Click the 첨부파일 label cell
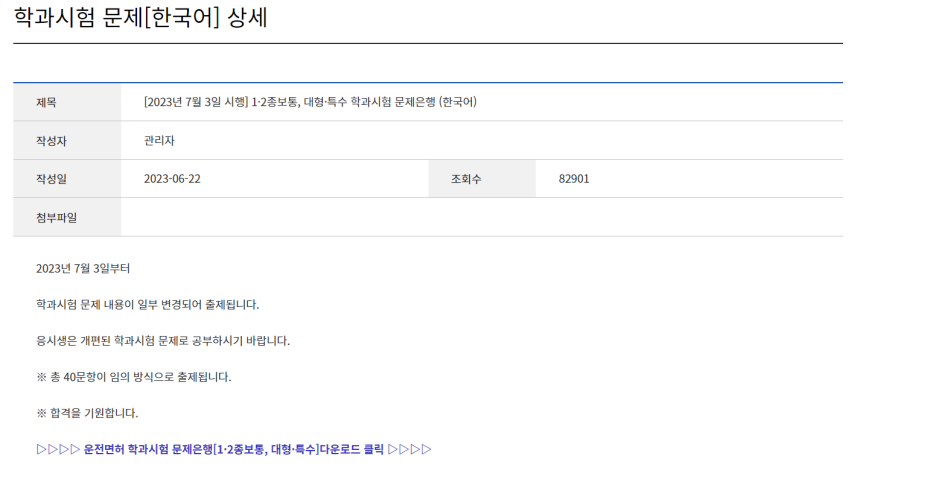Screen dimensions: 936x497 coord(67,218)
